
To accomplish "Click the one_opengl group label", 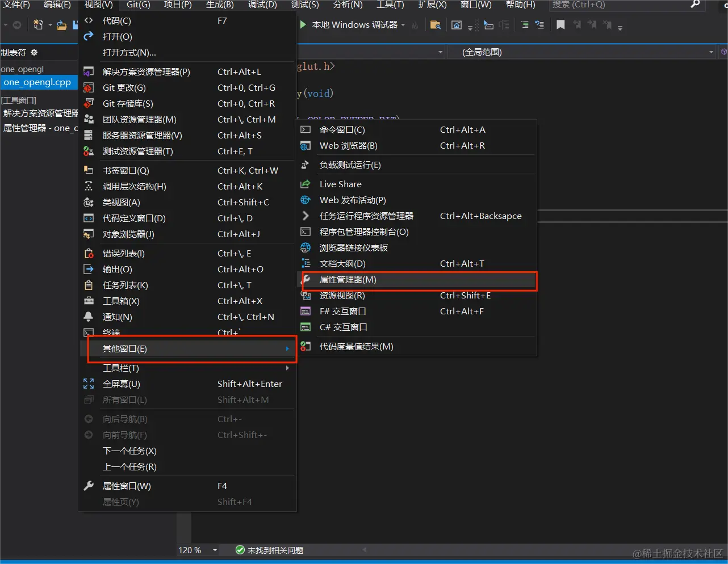I will click(x=22, y=69).
